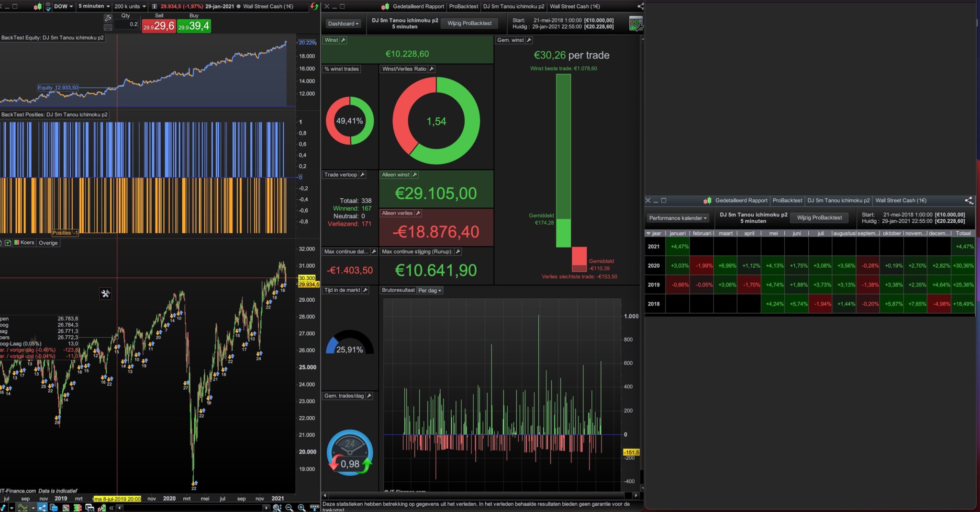The height and width of the screenshot is (512, 980).
Task: Configure Max continue stijging panel wrench
Action: [x=457, y=251]
